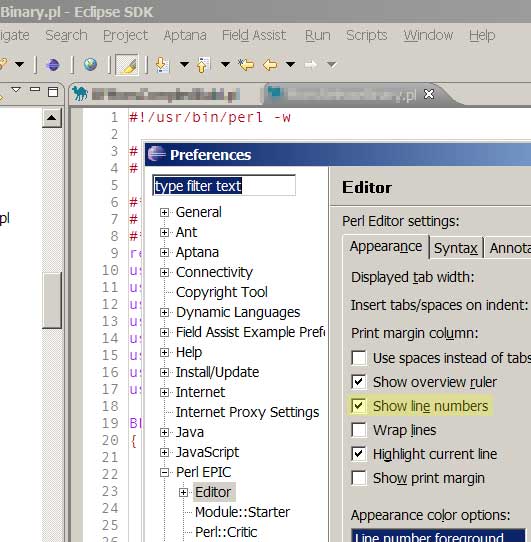Click the type filter text field

[x=224, y=186]
